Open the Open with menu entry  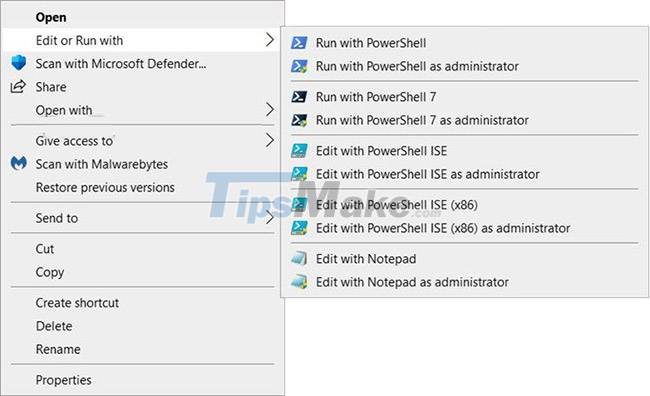pos(142,110)
